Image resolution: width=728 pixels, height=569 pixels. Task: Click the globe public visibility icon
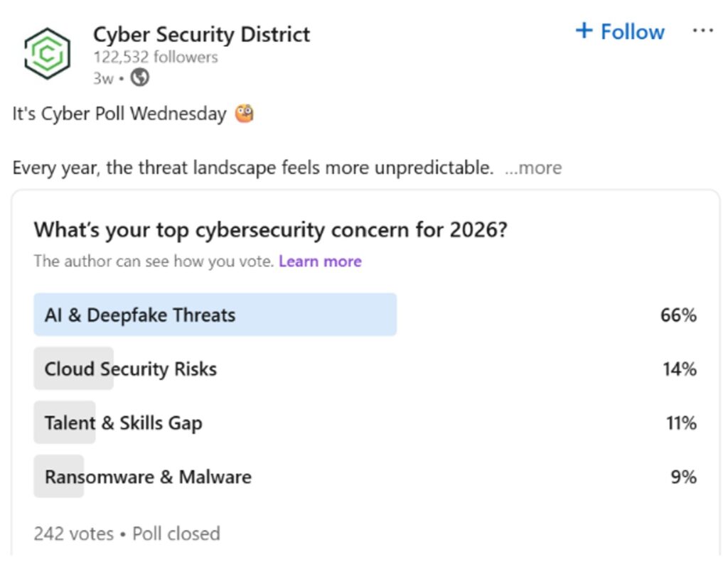140,78
